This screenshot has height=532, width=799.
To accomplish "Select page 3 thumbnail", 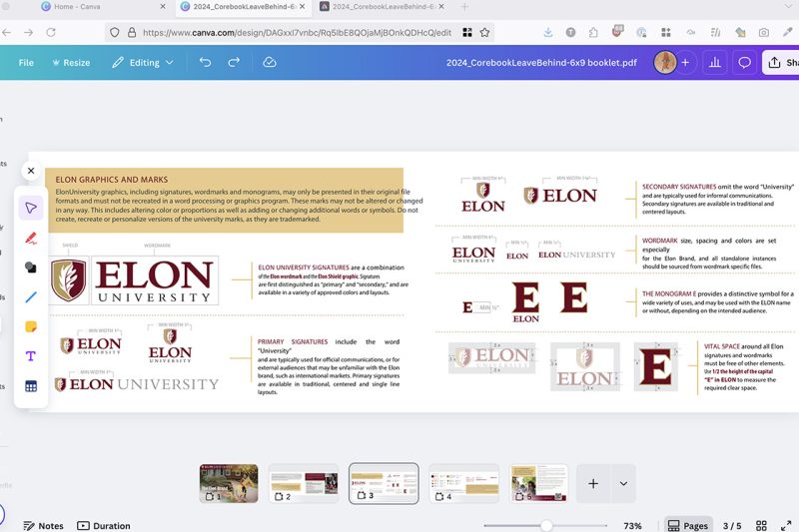I will (384, 483).
